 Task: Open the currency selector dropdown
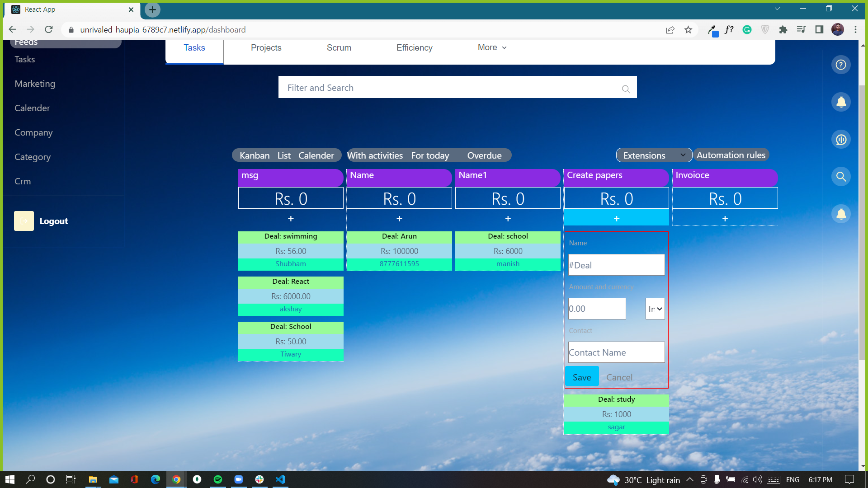pyautogui.click(x=655, y=309)
